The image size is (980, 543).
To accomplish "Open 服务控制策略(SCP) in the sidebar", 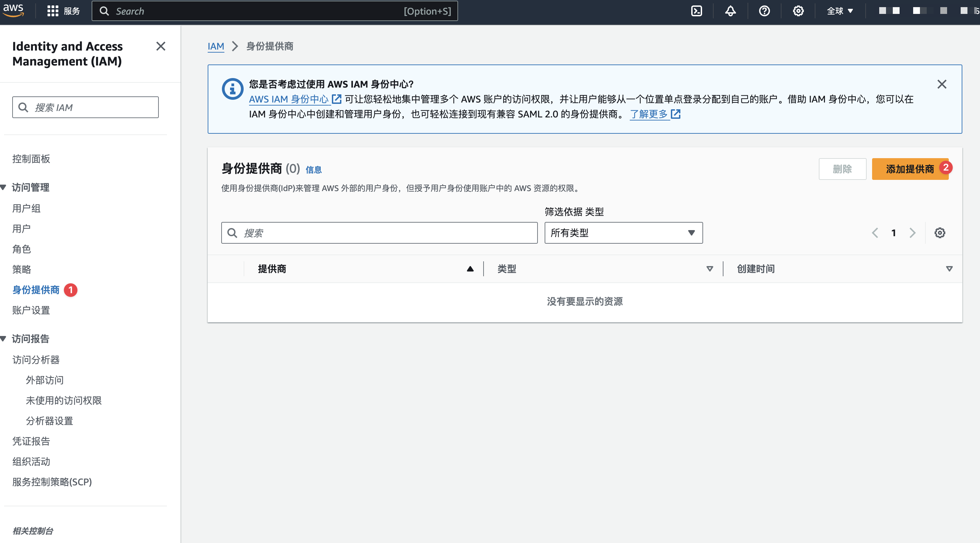I will [52, 482].
